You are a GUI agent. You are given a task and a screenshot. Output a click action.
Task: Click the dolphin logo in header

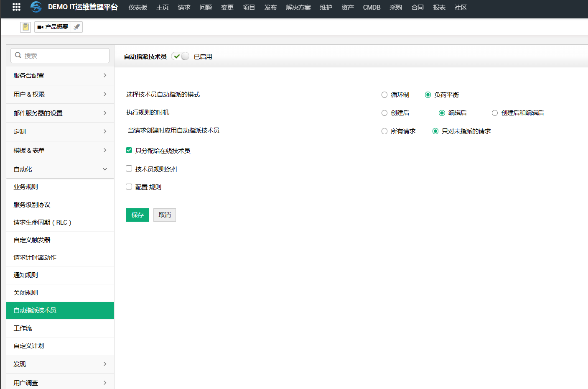point(36,7)
